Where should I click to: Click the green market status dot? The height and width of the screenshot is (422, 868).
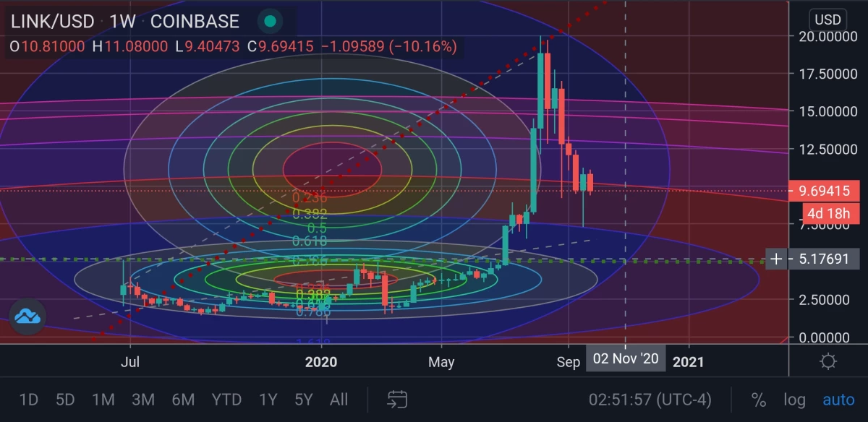point(270,21)
